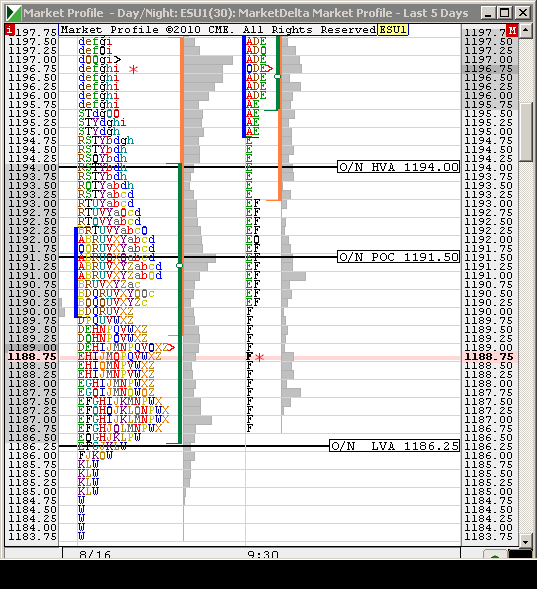The image size is (537, 589).
Task: Click the red arrow marker beside ODE at 1196.75
Action: click(x=269, y=68)
